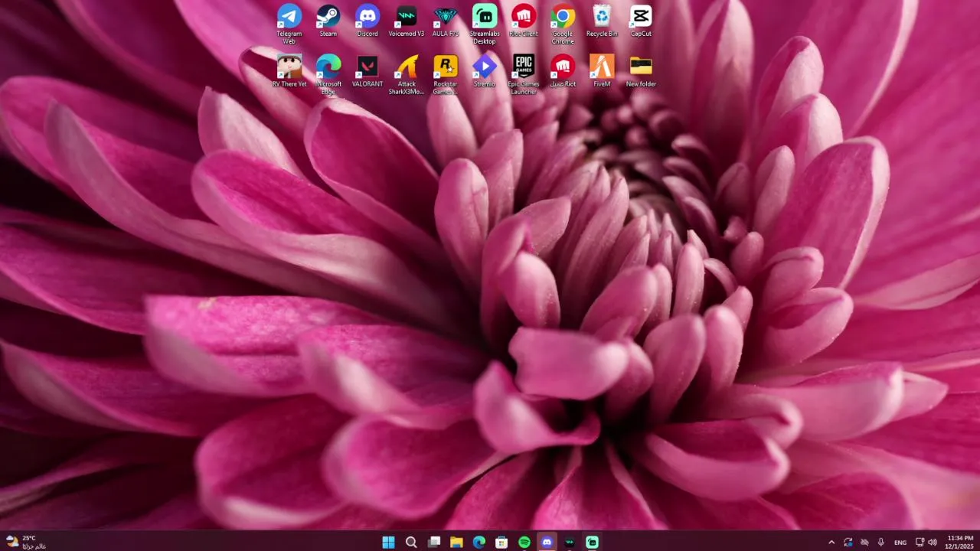Select the Riot shortcut with Arabic label
The image size is (980, 551).
(x=563, y=71)
